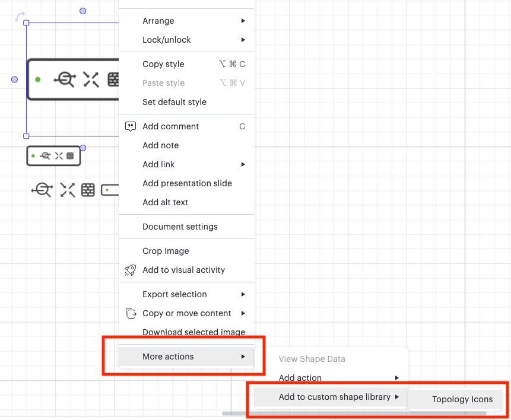511x420 pixels.
Task: Select the large collapse arrows icon
Action: point(91,79)
